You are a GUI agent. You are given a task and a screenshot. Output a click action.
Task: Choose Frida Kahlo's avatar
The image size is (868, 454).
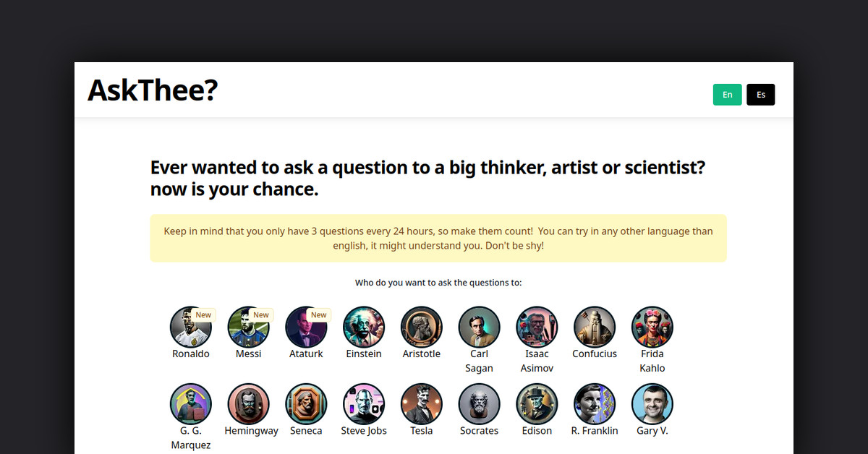[652, 327]
